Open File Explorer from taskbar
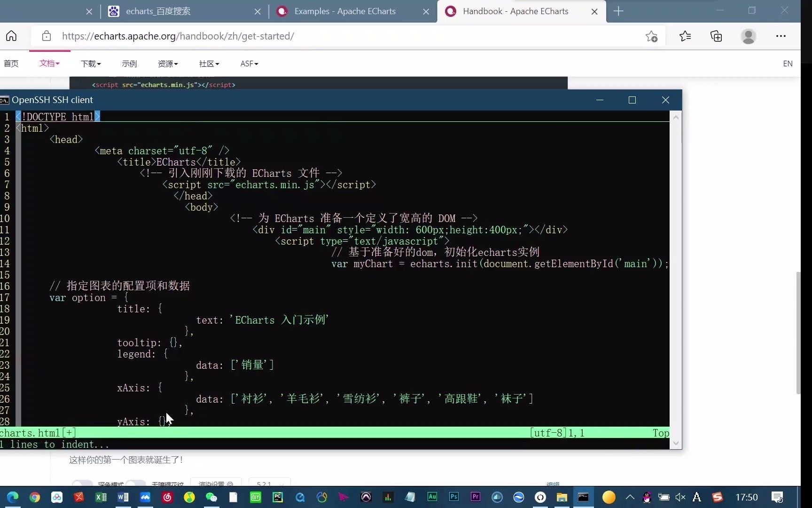 tap(562, 497)
